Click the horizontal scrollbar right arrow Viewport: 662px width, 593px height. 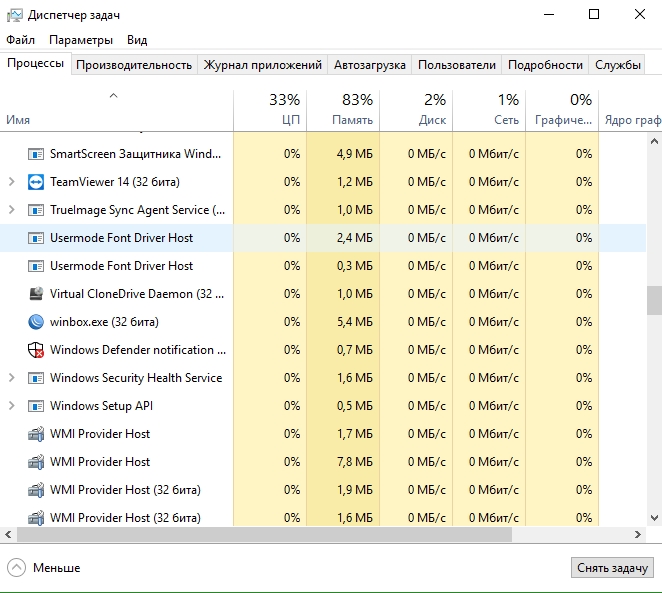click(638, 535)
